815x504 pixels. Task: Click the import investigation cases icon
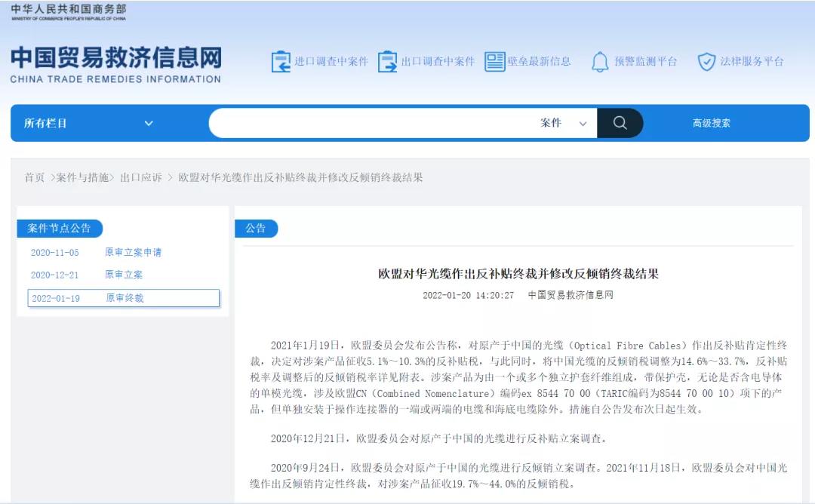(281, 61)
